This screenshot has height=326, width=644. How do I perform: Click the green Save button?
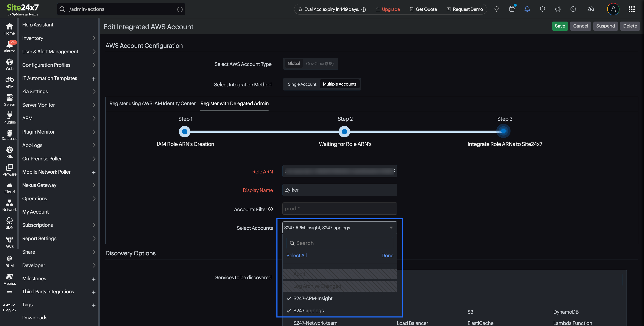pyautogui.click(x=560, y=26)
